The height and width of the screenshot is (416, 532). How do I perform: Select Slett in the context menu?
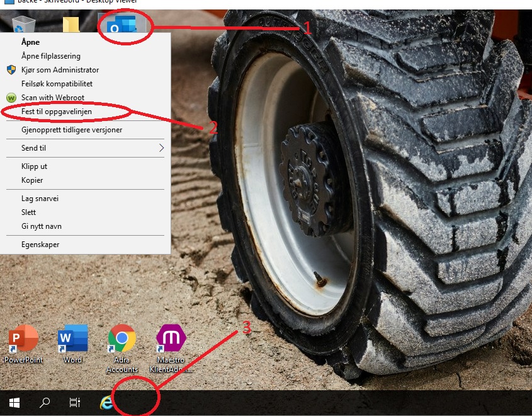point(85,212)
